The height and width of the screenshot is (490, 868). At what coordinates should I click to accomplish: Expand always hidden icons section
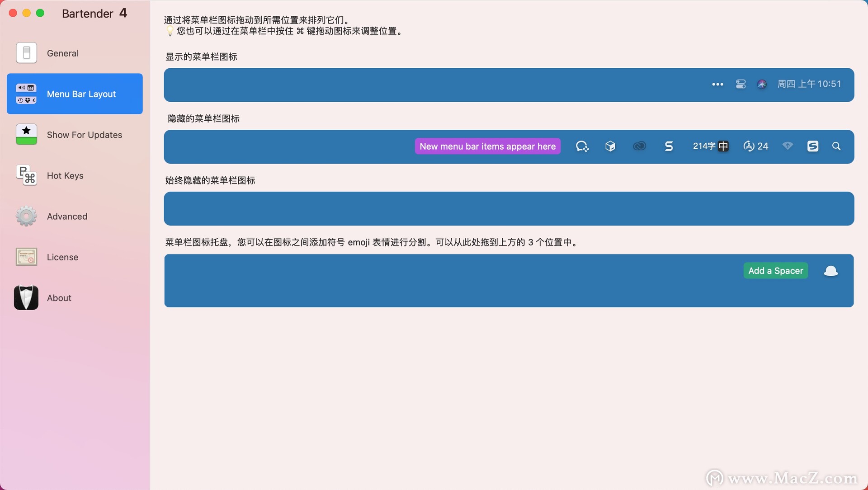tap(509, 208)
